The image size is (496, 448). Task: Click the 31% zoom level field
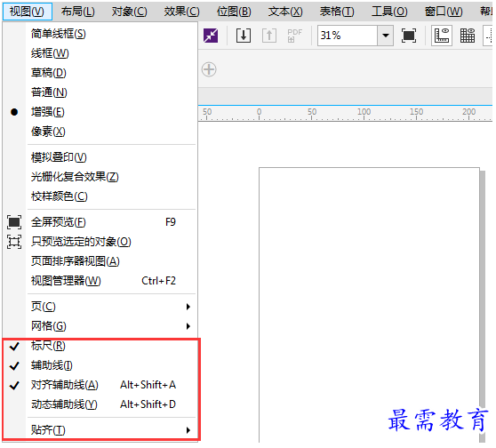348,36
